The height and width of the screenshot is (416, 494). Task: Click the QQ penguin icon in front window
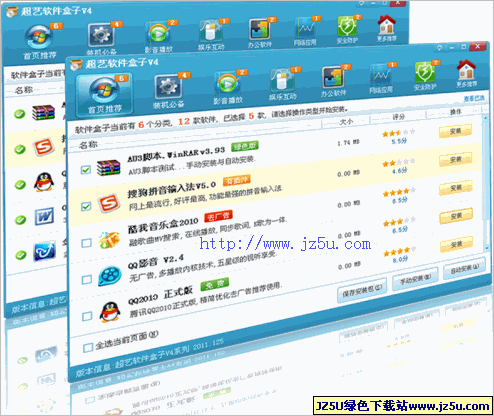click(110, 312)
